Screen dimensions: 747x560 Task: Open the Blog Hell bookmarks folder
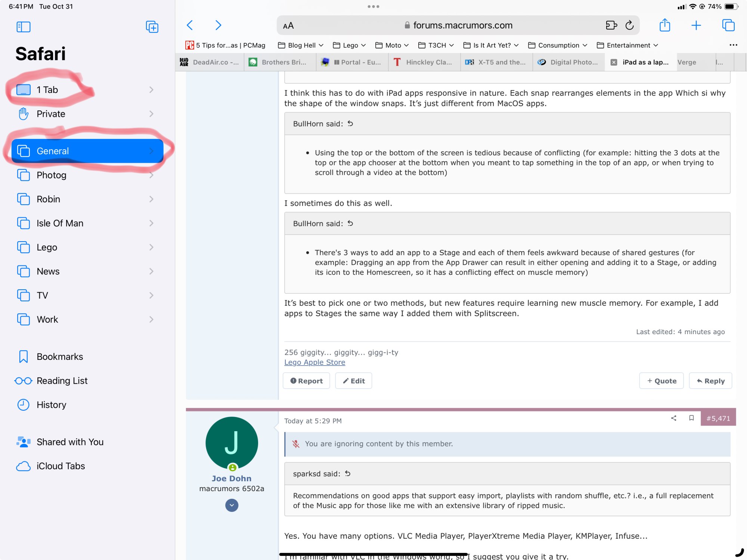[x=301, y=45]
